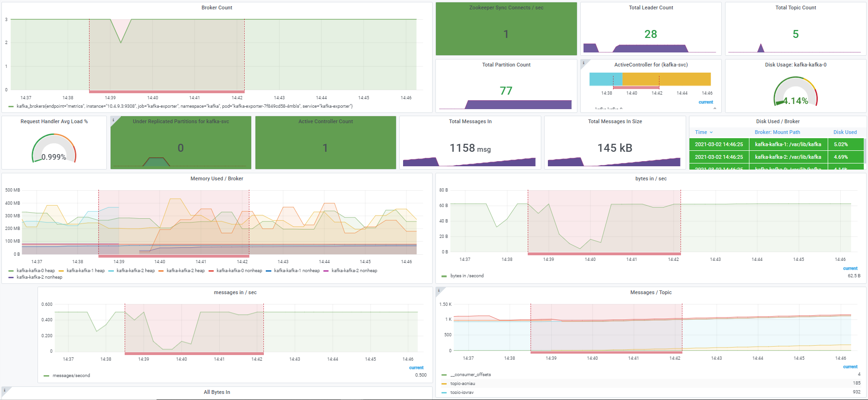Open Under Replicated Partitions panel title menu
This screenshot has height=400, width=868.
point(181,121)
